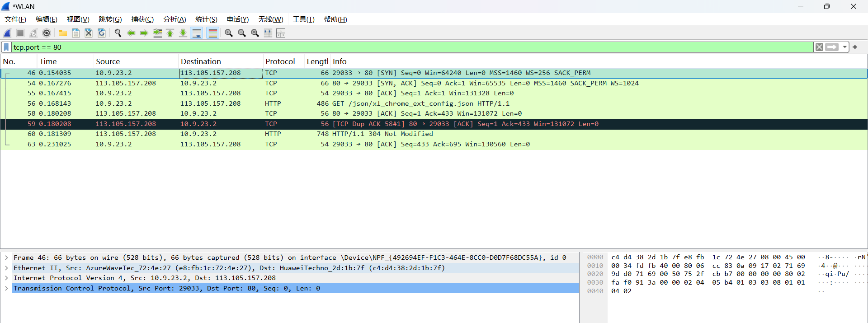Start capturing packets with the shark fin icon

[7, 33]
